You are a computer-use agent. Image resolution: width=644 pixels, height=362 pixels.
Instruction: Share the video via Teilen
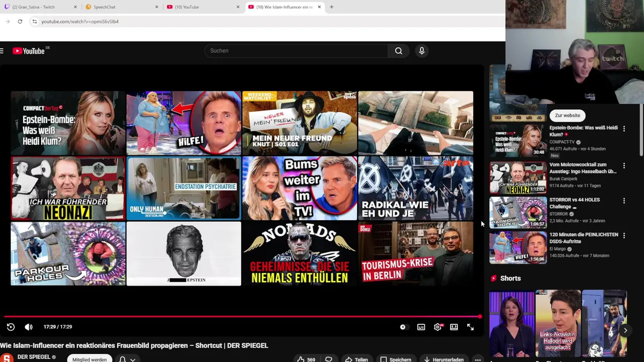pos(356,359)
